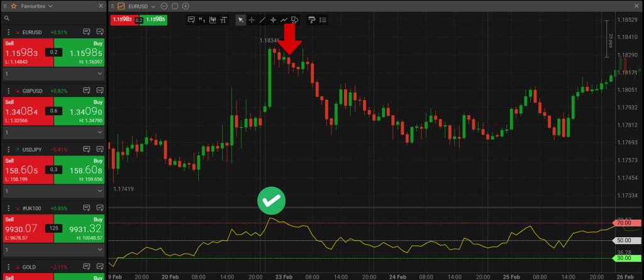This screenshot has height=280, width=644.
Task: Open the paint roller chart style tool
Action: tap(313, 20)
